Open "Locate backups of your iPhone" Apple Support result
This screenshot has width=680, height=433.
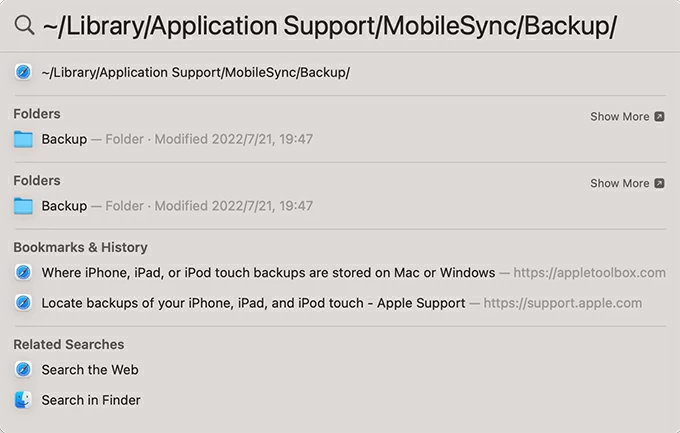click(x=253, y=302)
